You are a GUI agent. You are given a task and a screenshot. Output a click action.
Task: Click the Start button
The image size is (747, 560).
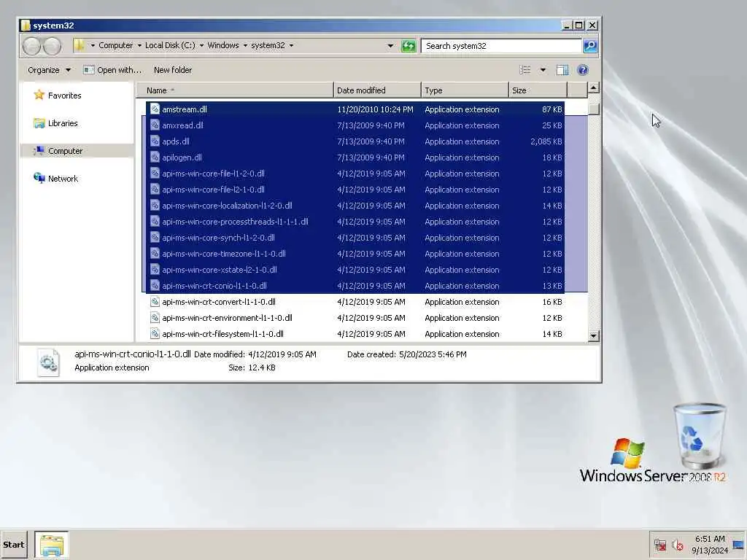(14, 545)
